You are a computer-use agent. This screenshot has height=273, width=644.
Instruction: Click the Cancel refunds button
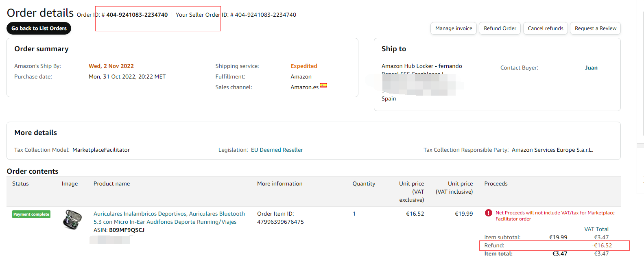(545, 28)
